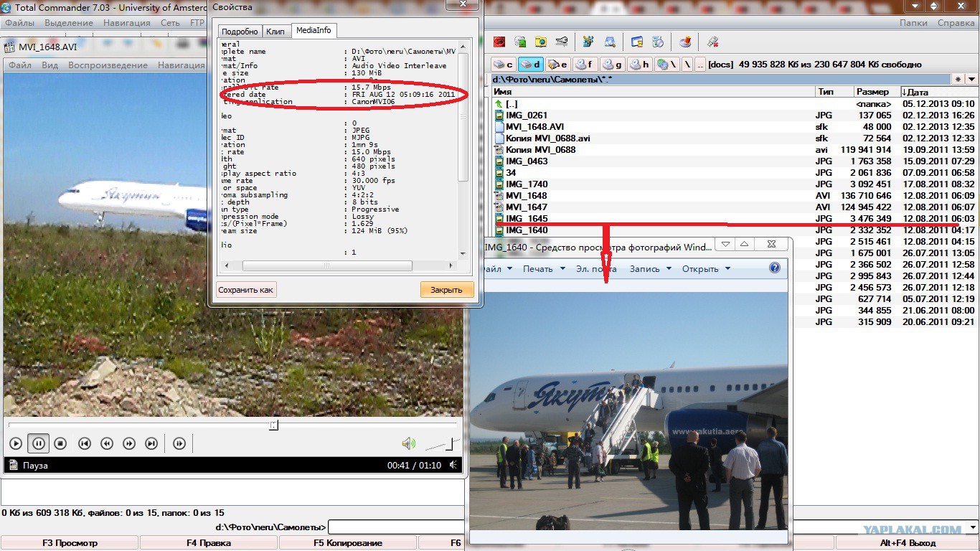980x551 pixels.
Task: Open the file search magnifier icon
Action: (x=610, y=42)
